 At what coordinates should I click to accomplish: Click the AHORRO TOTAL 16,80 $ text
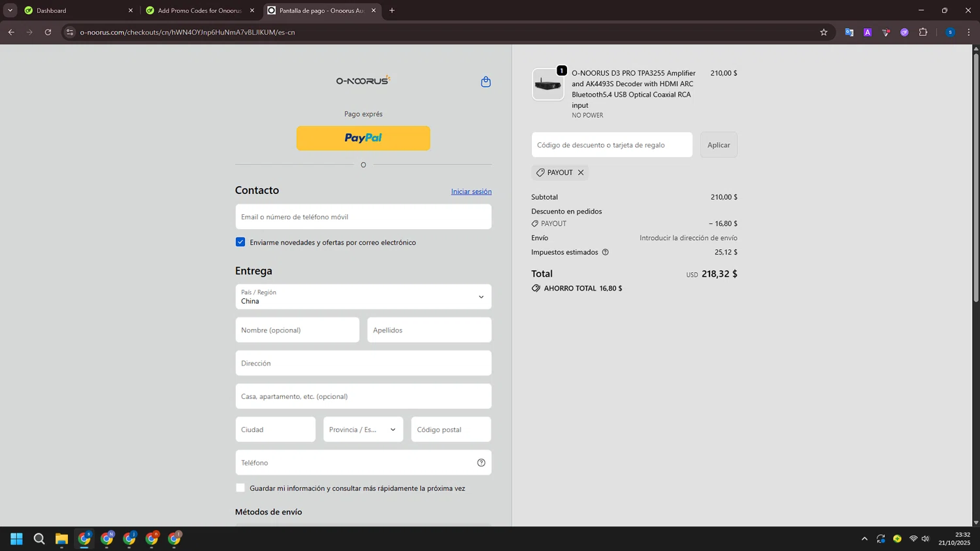[x=583, y=288]
